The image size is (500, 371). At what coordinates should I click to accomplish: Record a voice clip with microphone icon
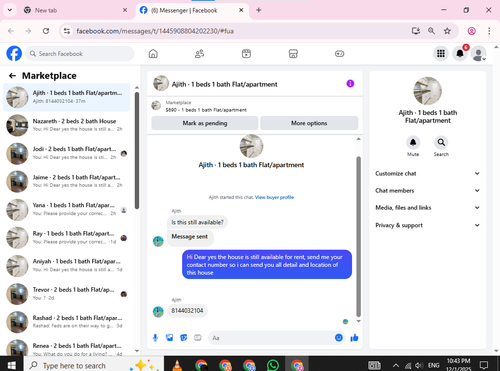(155, 338)
